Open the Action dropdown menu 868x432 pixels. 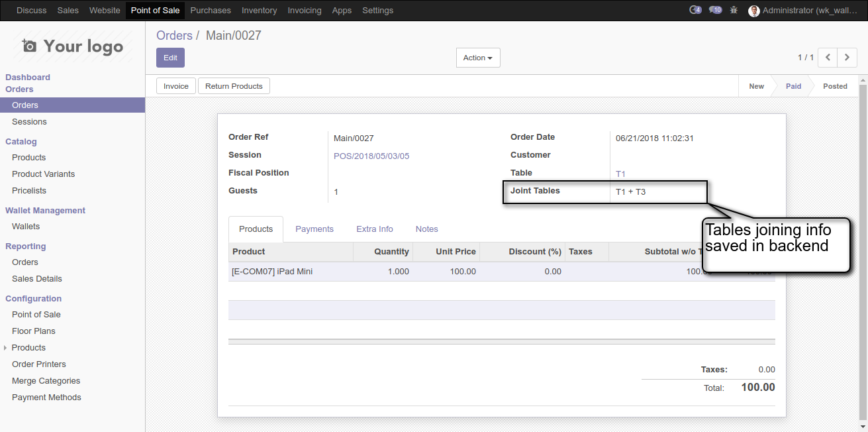click(477, 58)
